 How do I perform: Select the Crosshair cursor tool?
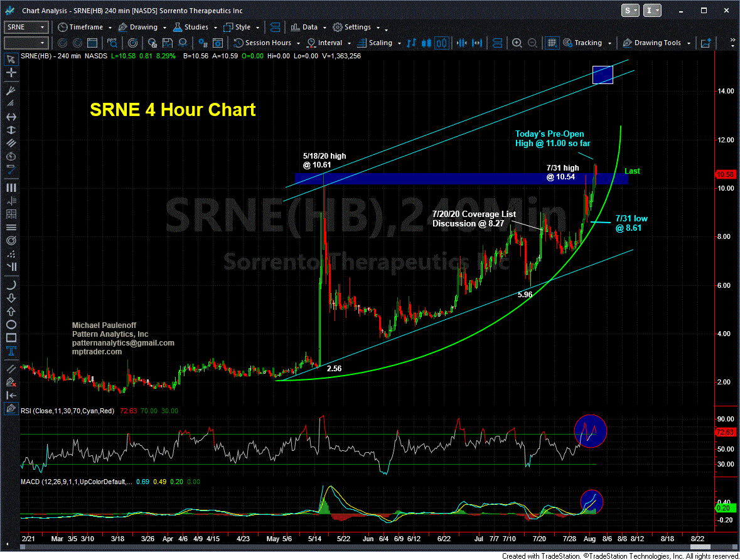tap(11, 73)
